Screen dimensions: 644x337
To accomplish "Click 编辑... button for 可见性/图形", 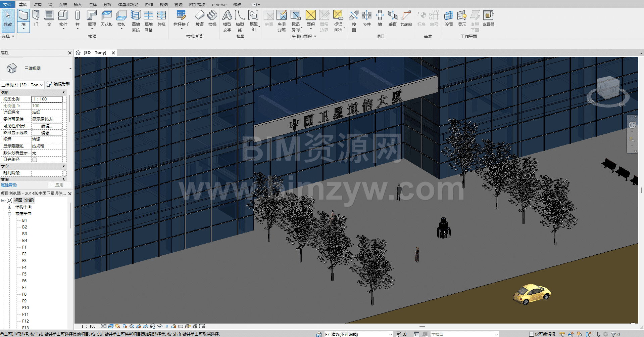I will coord(47,126).
